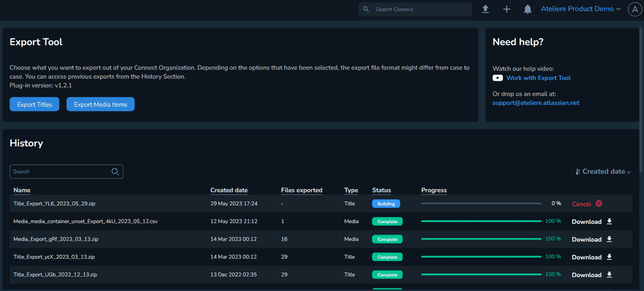
Task: Click support@ateliere.atlassian.net email link
Action: [x=536, y=103]
